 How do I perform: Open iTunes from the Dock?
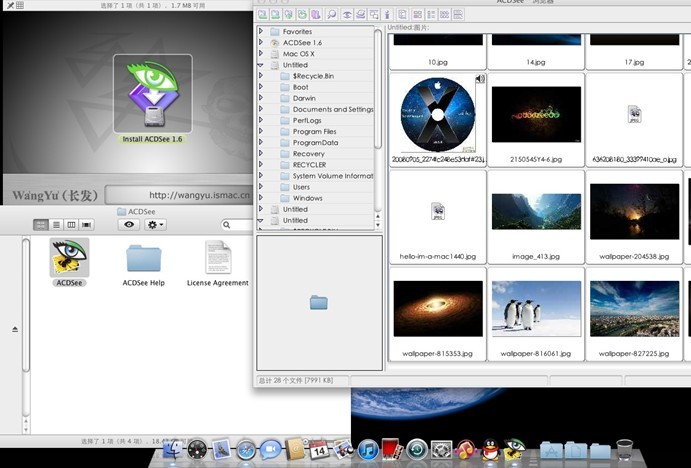368,450
